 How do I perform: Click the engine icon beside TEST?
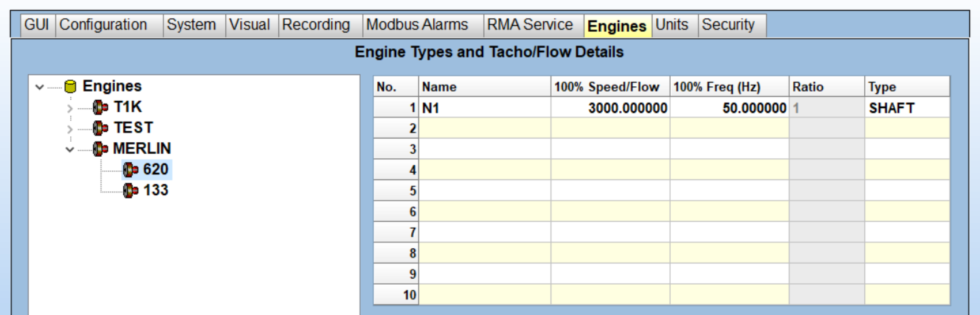(101, 128)
